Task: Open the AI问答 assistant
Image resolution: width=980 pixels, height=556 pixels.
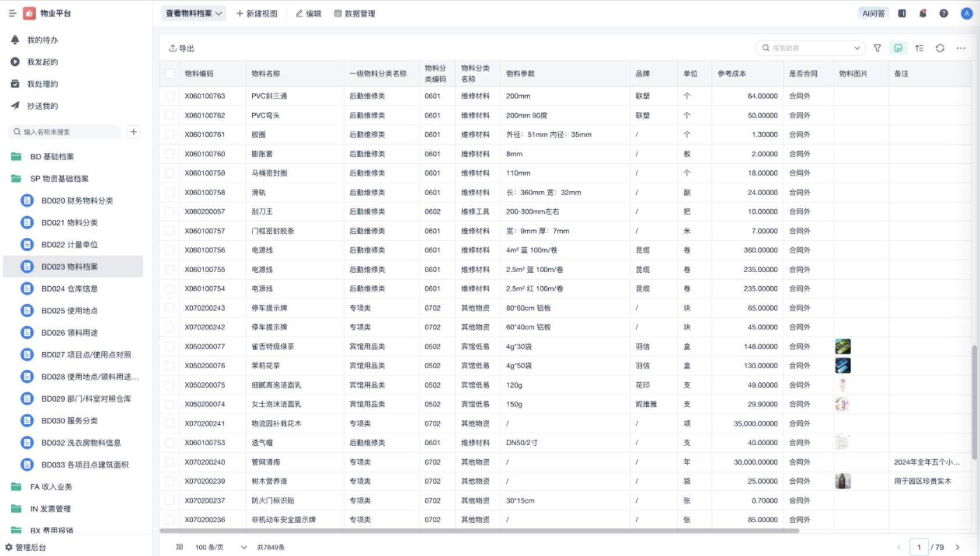Action: coord(873,13)
